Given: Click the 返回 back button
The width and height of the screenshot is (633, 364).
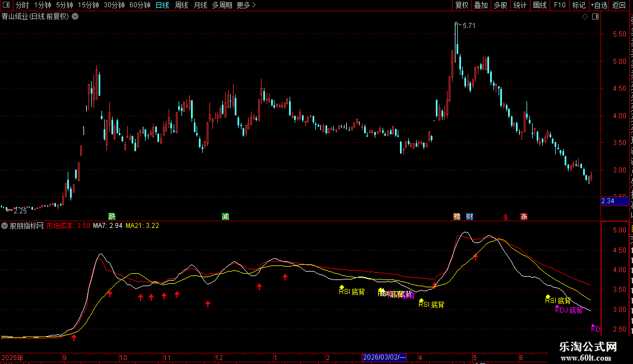Looking at the screenshot, I should pos(619,5).
